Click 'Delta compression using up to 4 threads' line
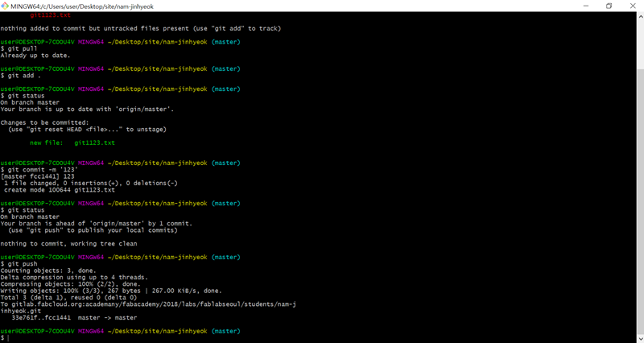The height and width of the screenshot is (343, 644). pyautogui.click(x=74, y=278)
